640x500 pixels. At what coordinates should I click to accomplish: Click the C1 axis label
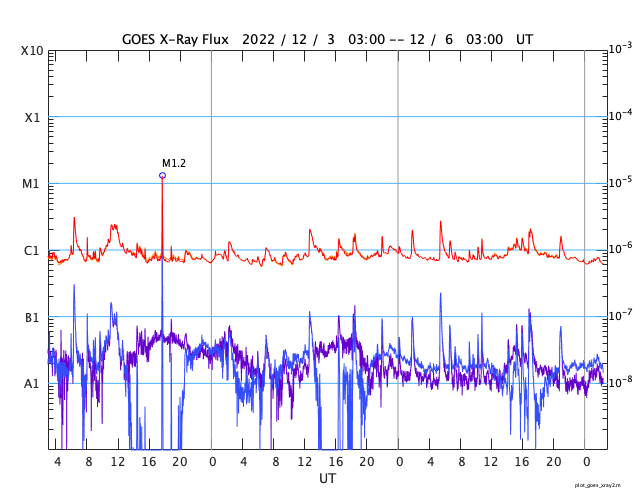[31, 251]
